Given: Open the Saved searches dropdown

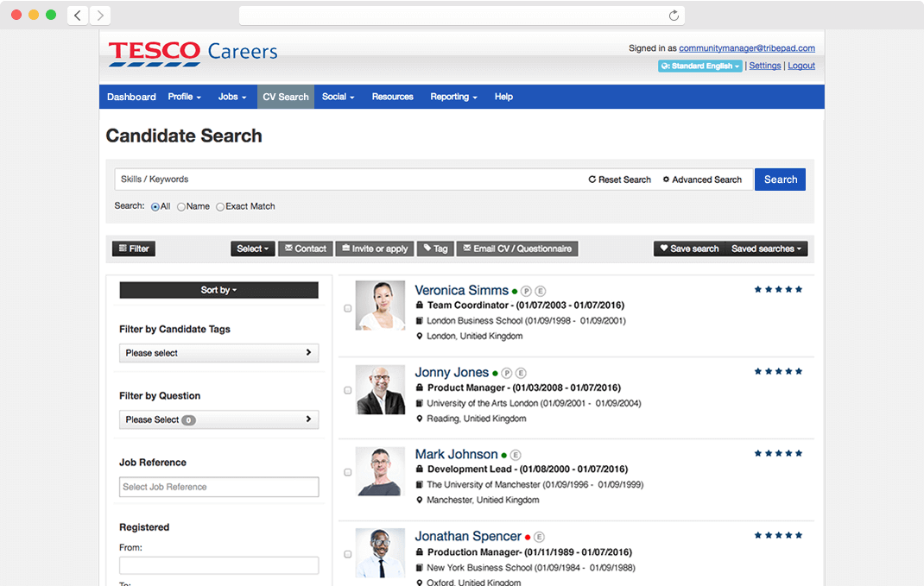Looking at the screenshot, I should pyautogui.click(x=765, y=249).
